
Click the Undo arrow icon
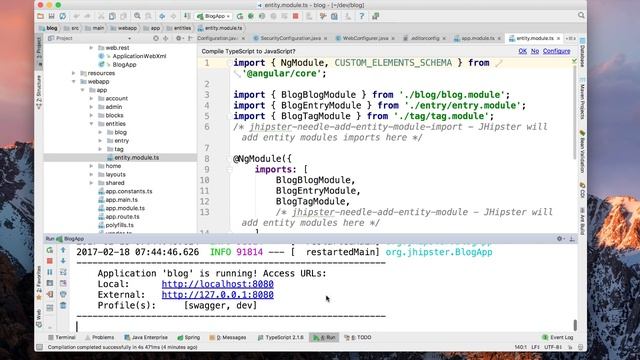(x=76, y=16)
